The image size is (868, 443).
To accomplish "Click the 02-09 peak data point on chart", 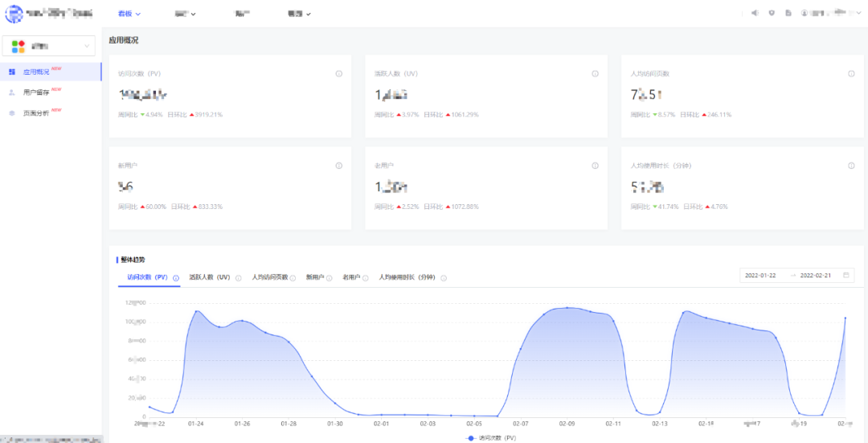I will (x=567, y=308).
